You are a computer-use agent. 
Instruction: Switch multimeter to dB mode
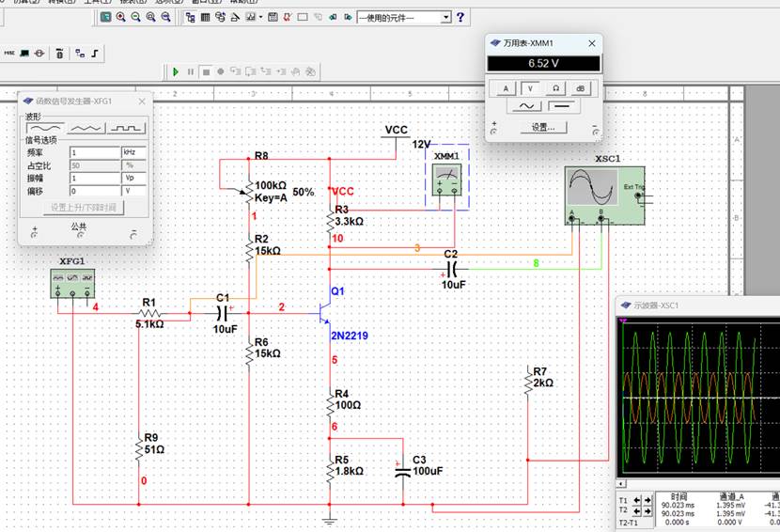click(580, 88)
